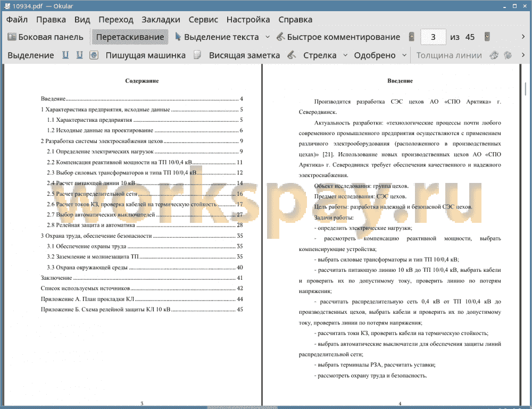This screenshot has height=409, width=532.
Task: Click the first greyed-out palette icon after Толщина линии
Action: (x=494, y=55)
